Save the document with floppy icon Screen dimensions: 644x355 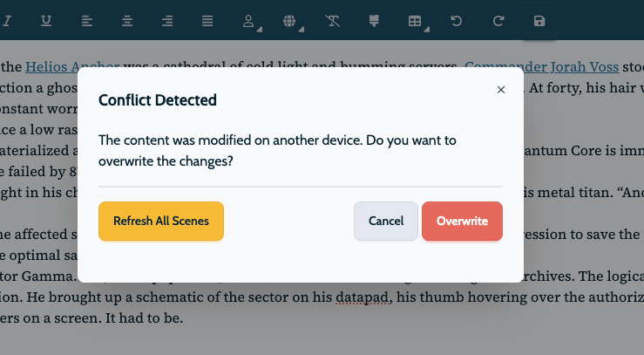tap(539, 20)
